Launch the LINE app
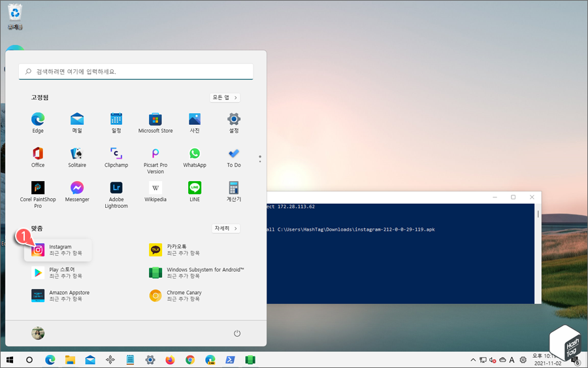588x368 pixels. (195, 192)
